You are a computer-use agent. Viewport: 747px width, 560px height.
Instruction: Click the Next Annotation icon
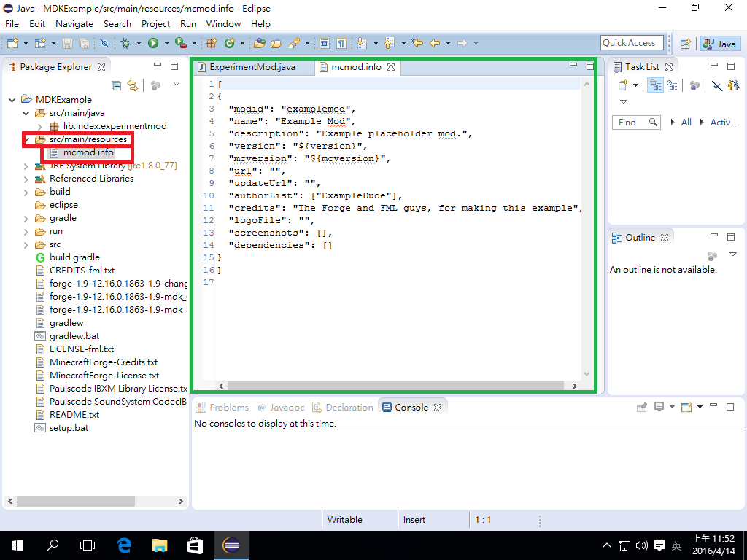click(362, 43)
